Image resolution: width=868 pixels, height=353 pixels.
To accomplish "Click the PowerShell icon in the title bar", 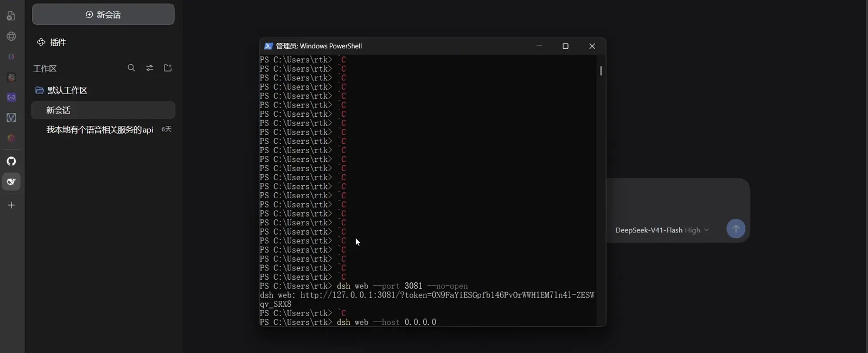I will [268, 46].
